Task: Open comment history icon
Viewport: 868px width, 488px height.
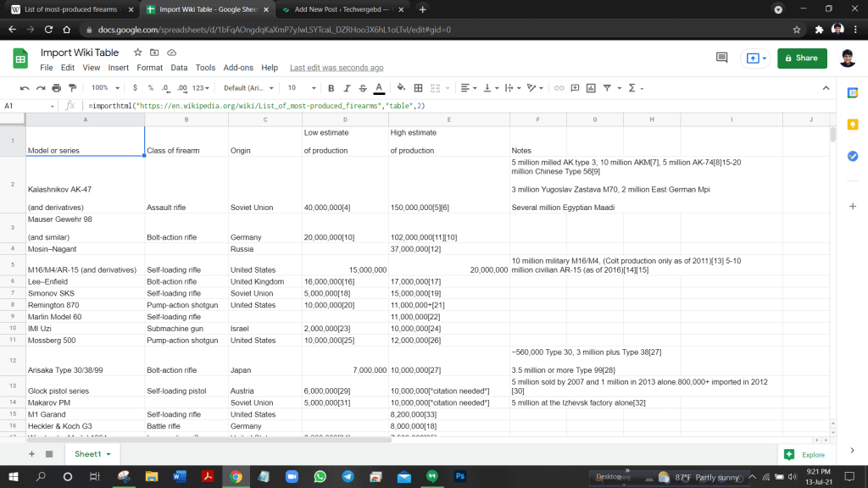Action: click(x=722, y=58)
